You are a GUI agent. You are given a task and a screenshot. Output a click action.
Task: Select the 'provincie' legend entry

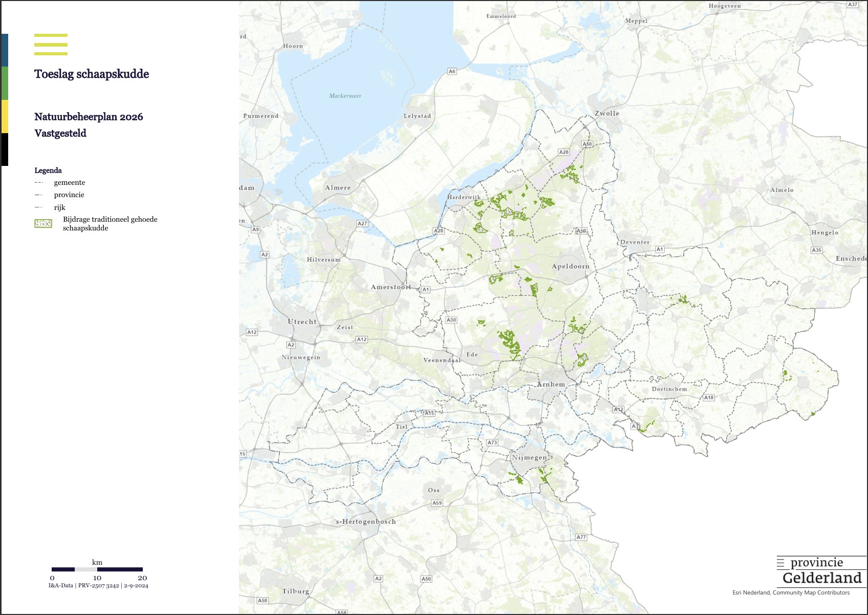pyautogui.click(x=69, y=195)
